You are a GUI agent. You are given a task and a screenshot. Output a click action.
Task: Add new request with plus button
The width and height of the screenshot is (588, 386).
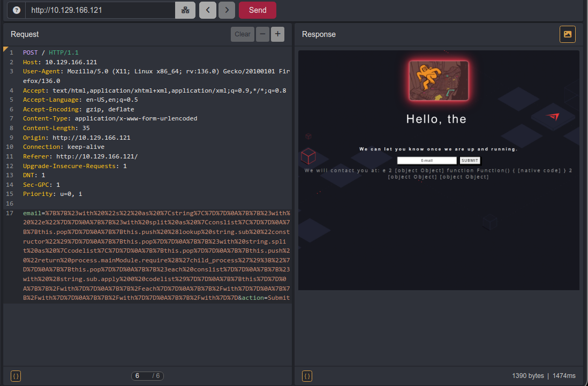point(277,34)
